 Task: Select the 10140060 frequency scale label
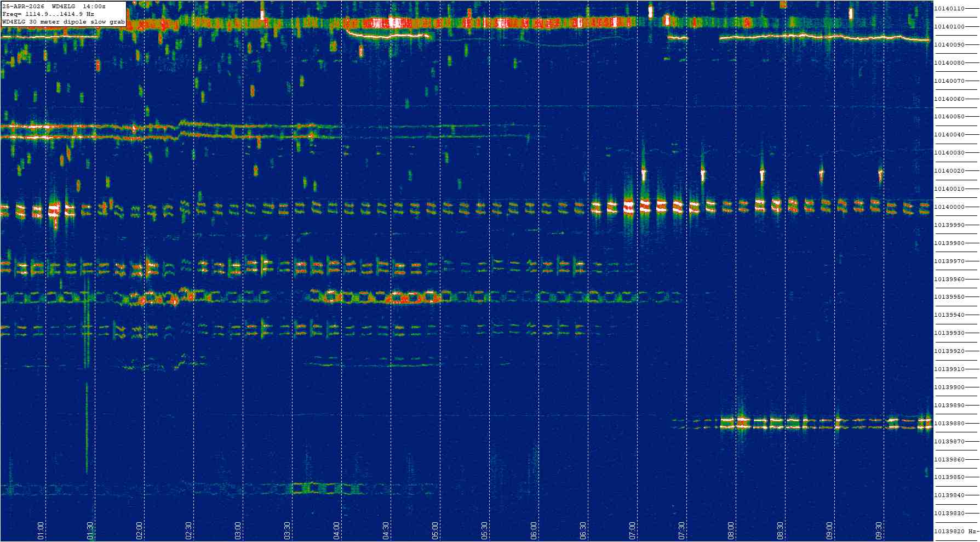[x=949, y=99]
